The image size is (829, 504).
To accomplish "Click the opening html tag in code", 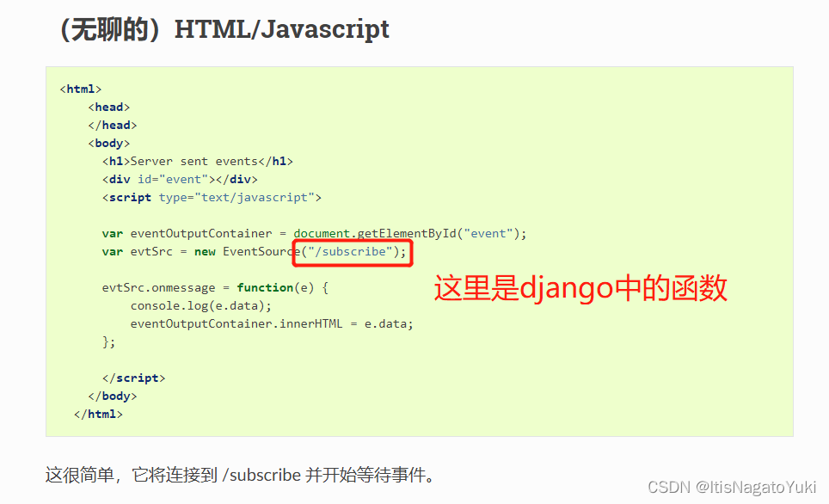I will (x=79, y=89).
